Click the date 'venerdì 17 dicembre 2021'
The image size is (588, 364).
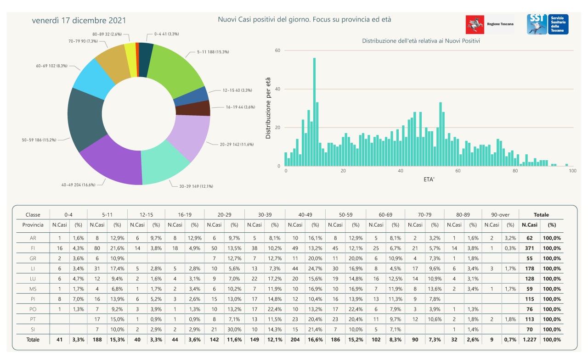[79, 21]
